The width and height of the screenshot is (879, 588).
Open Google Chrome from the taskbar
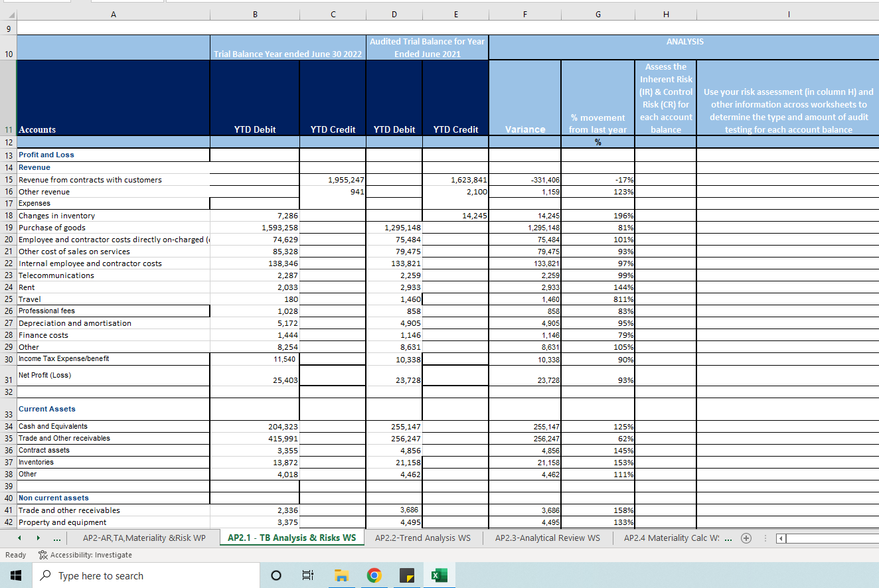click(374, 575)
